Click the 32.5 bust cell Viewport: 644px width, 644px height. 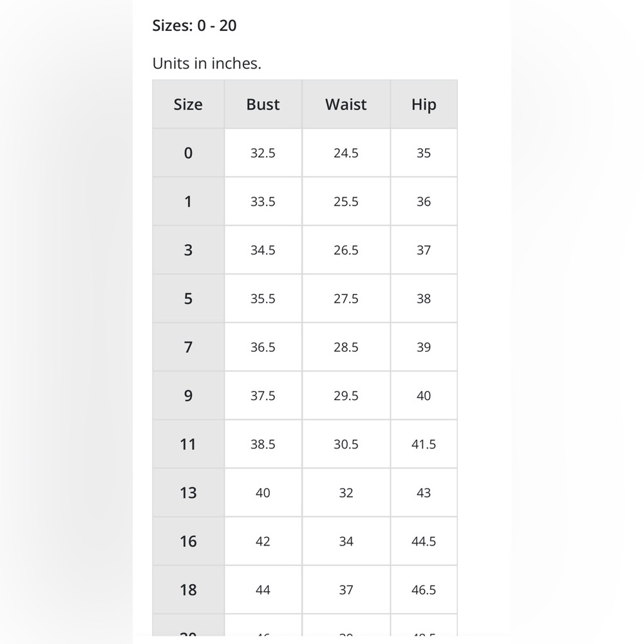(x=263, y=153)
